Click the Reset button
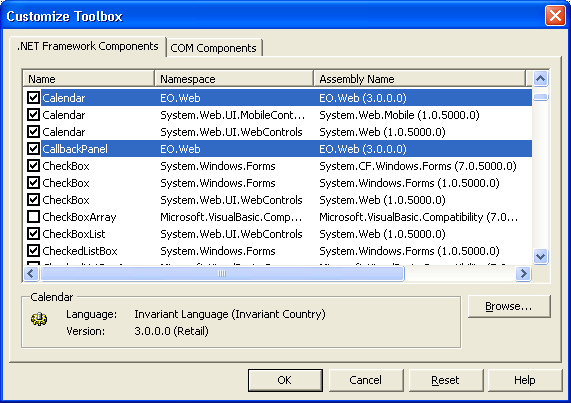The height and width of the screenshot is (403, 571). 446,380
